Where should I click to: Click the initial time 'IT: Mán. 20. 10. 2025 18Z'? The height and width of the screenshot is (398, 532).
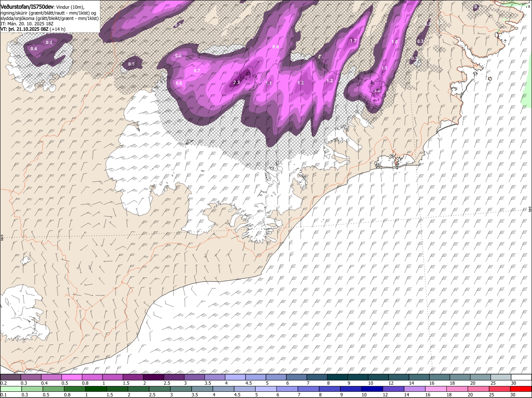[27, 24]
